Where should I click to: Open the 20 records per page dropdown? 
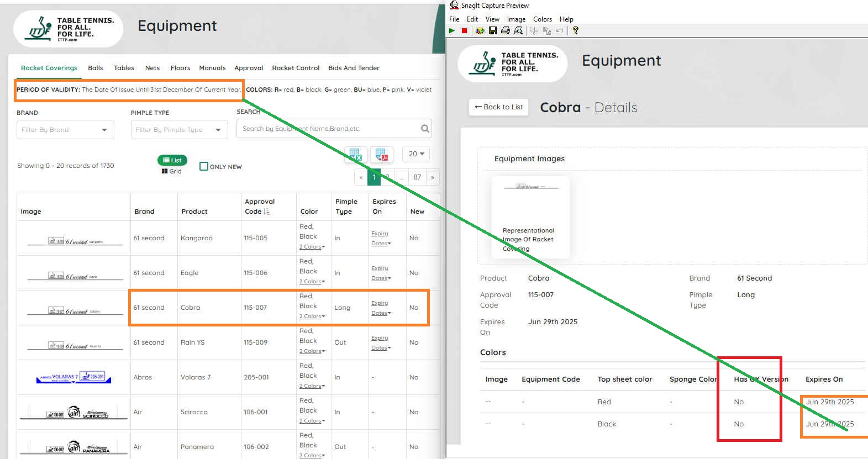point(416,154)
